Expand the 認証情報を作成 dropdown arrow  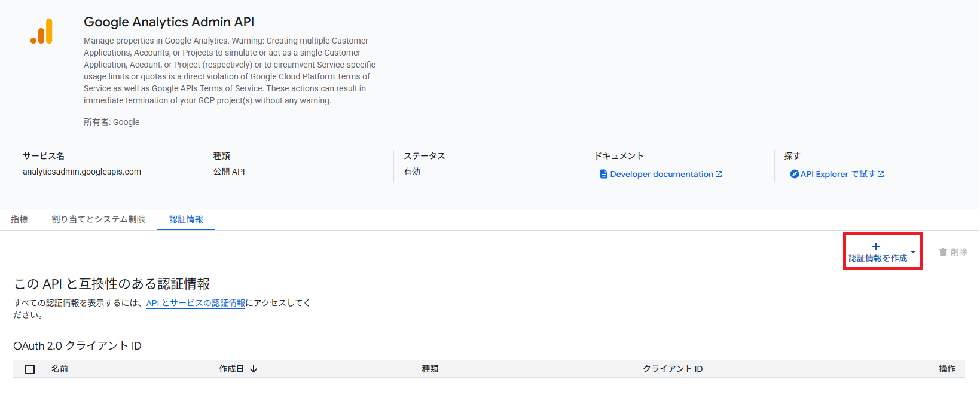coord(913,252)
